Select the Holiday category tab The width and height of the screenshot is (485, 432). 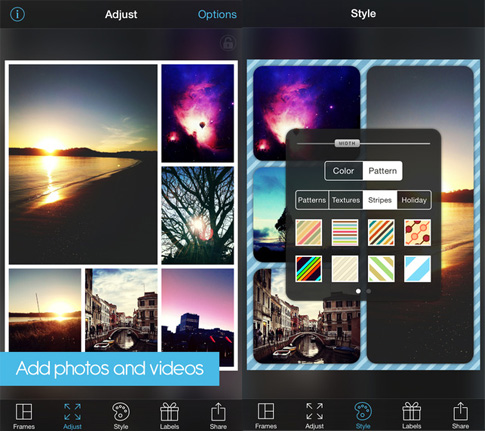tap(414, 200)
